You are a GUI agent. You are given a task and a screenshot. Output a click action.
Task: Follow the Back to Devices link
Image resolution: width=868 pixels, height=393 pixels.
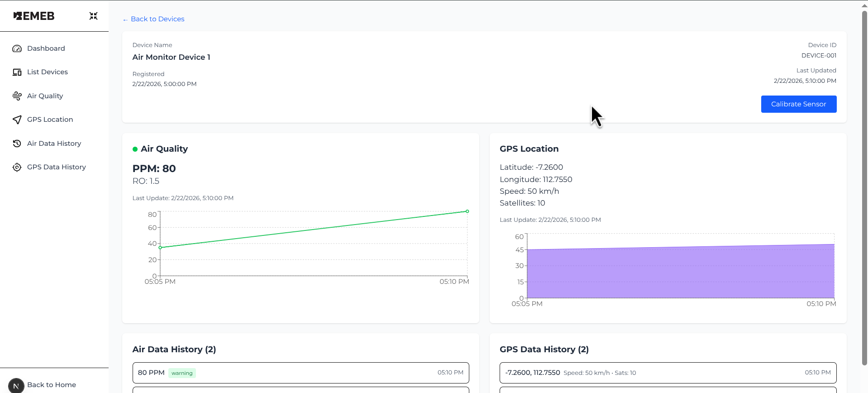153,19
